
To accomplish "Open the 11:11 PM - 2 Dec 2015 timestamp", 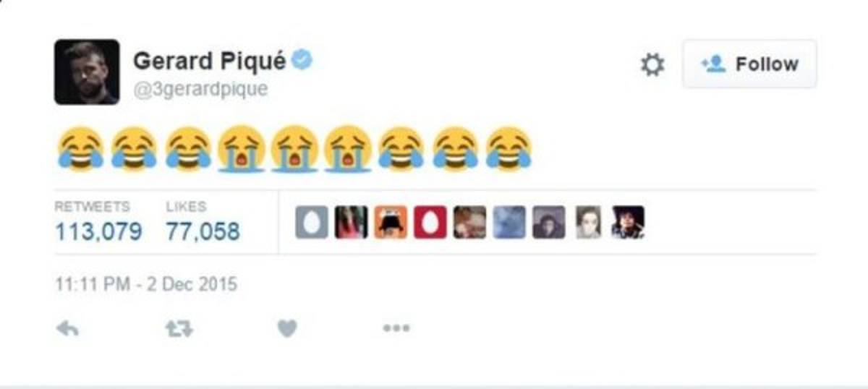I will click(x=146, y=284).
